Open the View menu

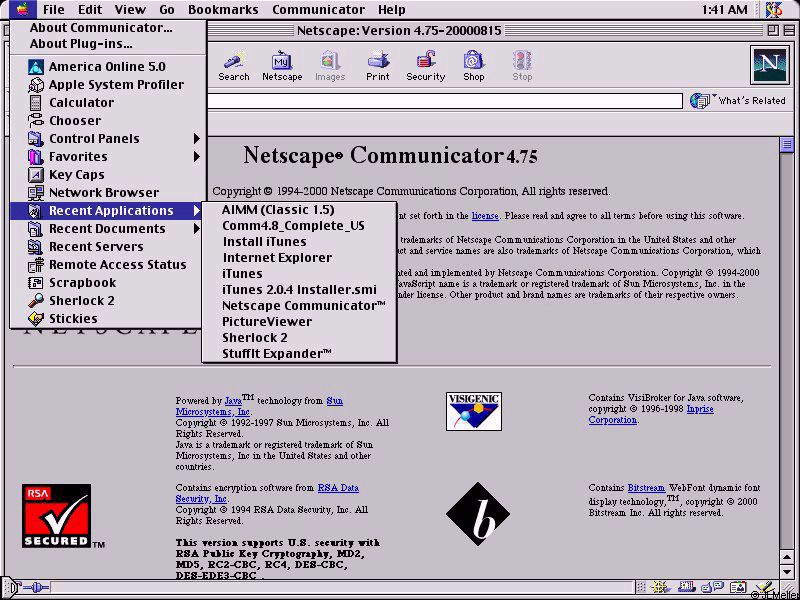coord(130,10)
